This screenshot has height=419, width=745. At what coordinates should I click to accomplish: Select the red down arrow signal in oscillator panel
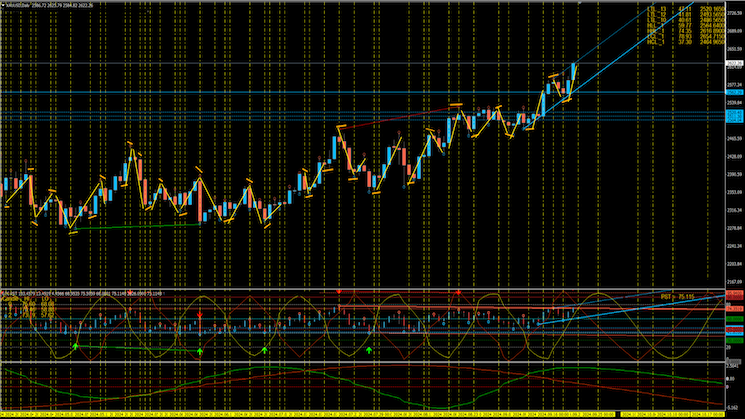[199, 314]
